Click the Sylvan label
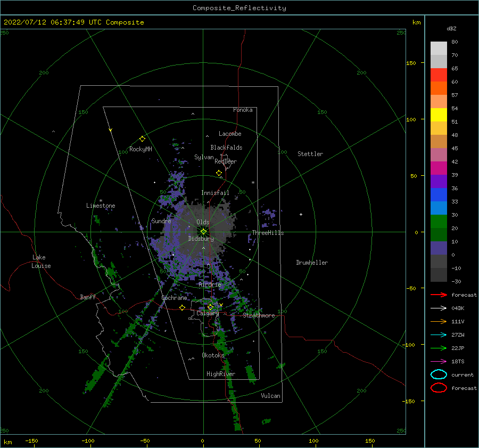 [204, 157]
